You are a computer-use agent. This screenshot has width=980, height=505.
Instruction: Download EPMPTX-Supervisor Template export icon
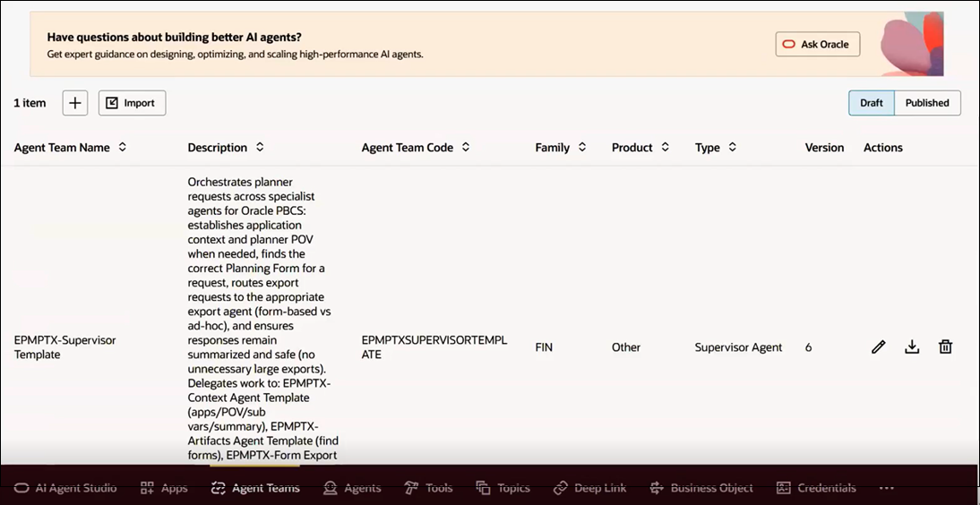point(912,347)
